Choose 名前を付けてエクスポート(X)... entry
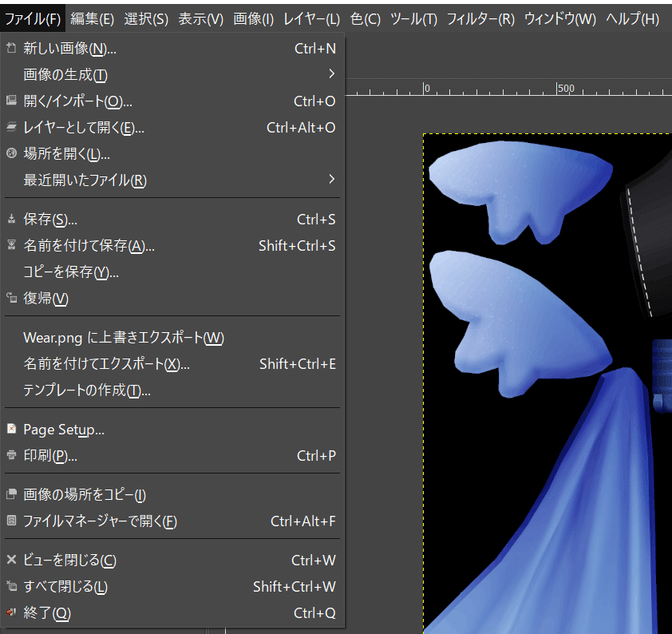The height and width of the screenshot is (634, 672). click(172, 364)
